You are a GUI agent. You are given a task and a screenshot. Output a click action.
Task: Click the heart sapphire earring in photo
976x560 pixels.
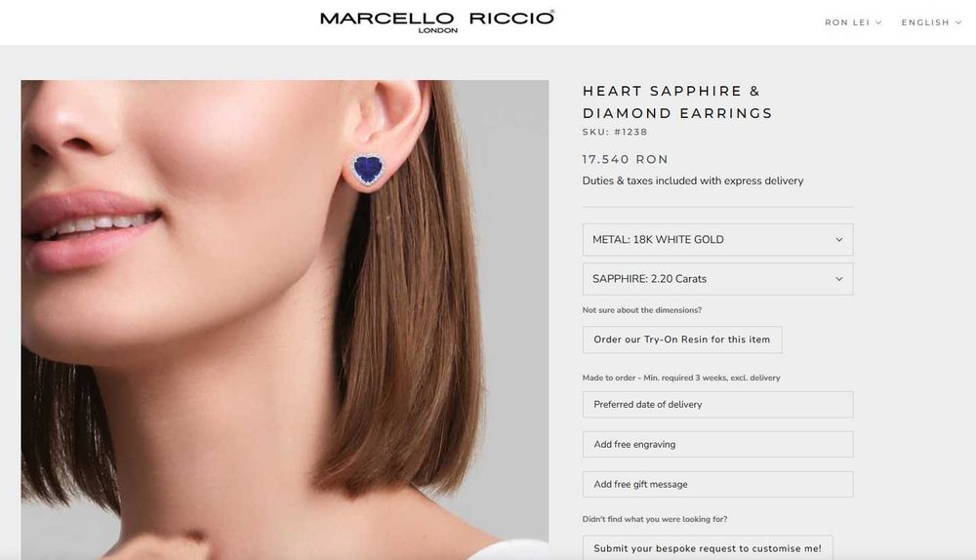(368, 169)
